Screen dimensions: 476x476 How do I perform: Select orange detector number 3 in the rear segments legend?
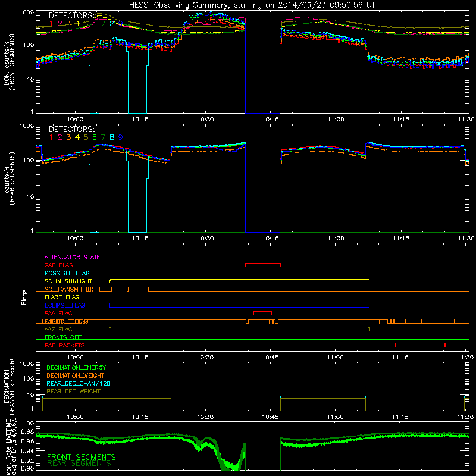pyautogui.click(x=68, y=137)
